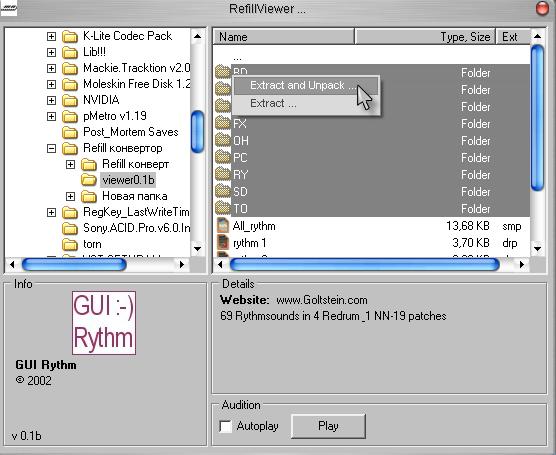Select the Lib!!! folder icon

(70, 52)
